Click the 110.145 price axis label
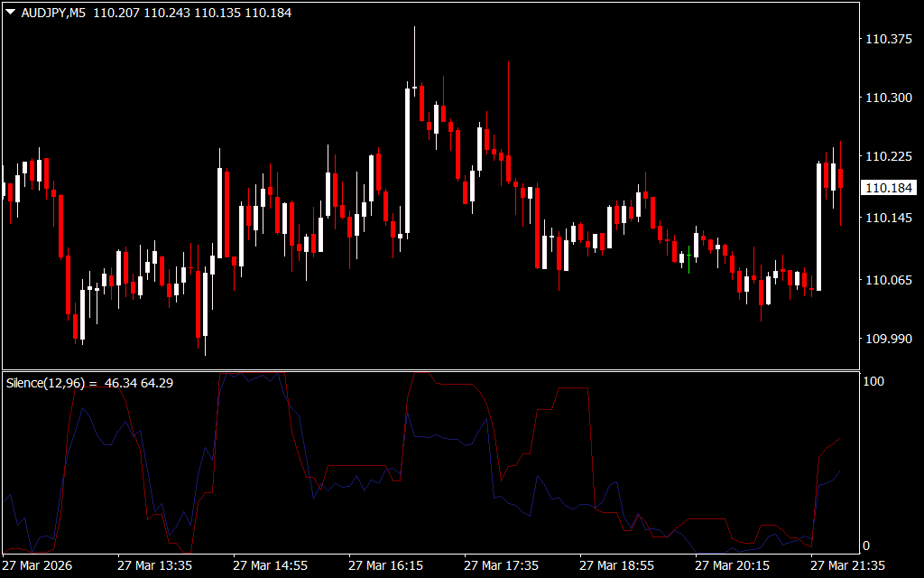924x578 pixels. 887,218
